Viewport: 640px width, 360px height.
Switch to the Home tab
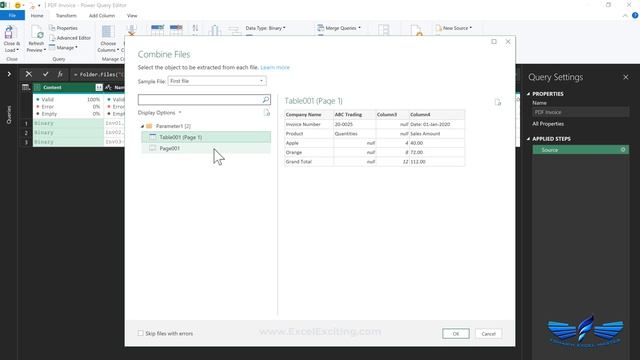click(37, 16)
